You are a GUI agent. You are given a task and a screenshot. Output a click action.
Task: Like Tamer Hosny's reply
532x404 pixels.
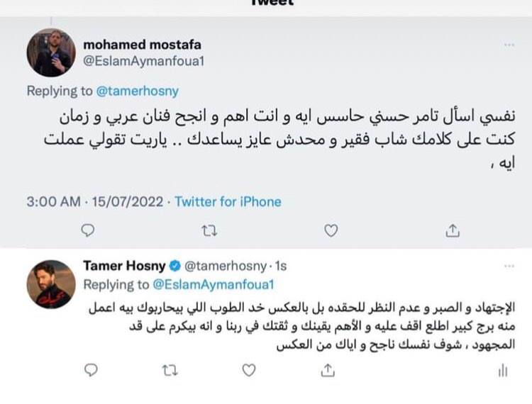248,370
